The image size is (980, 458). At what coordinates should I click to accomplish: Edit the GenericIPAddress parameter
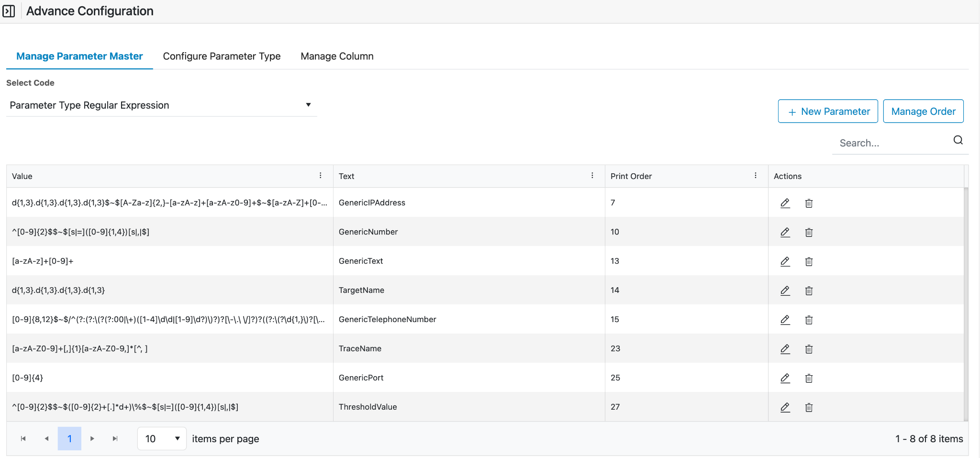click(x=785, y=203)
